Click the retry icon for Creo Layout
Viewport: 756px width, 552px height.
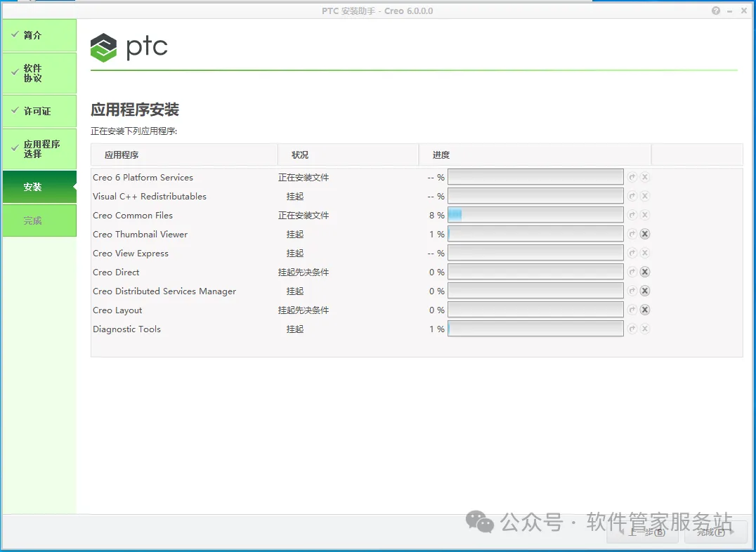point(632,310)
